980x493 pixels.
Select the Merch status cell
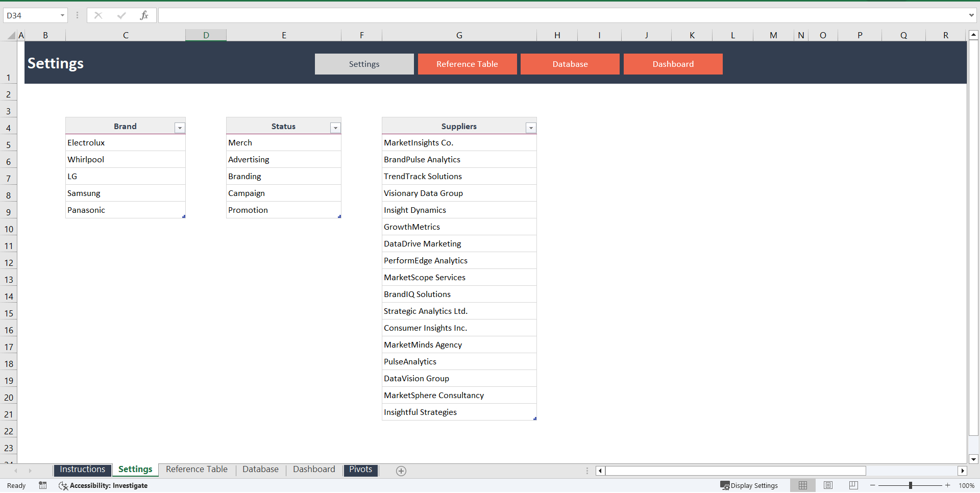[284, 143]
